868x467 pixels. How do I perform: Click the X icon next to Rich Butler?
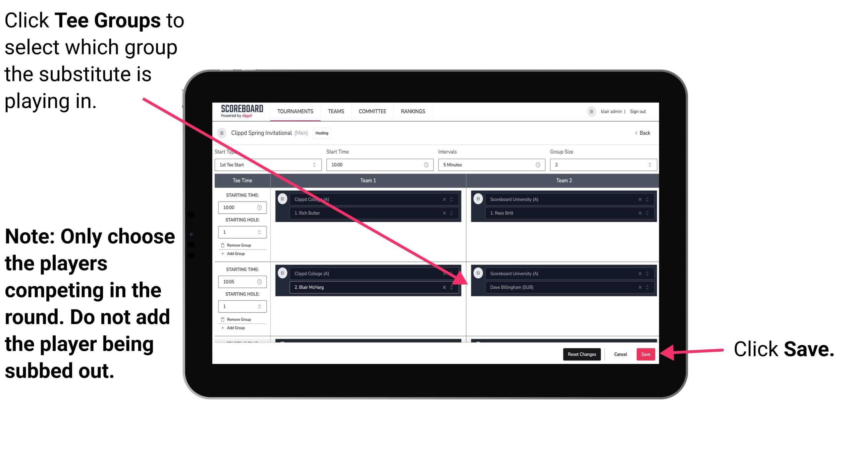pos(448,213)
